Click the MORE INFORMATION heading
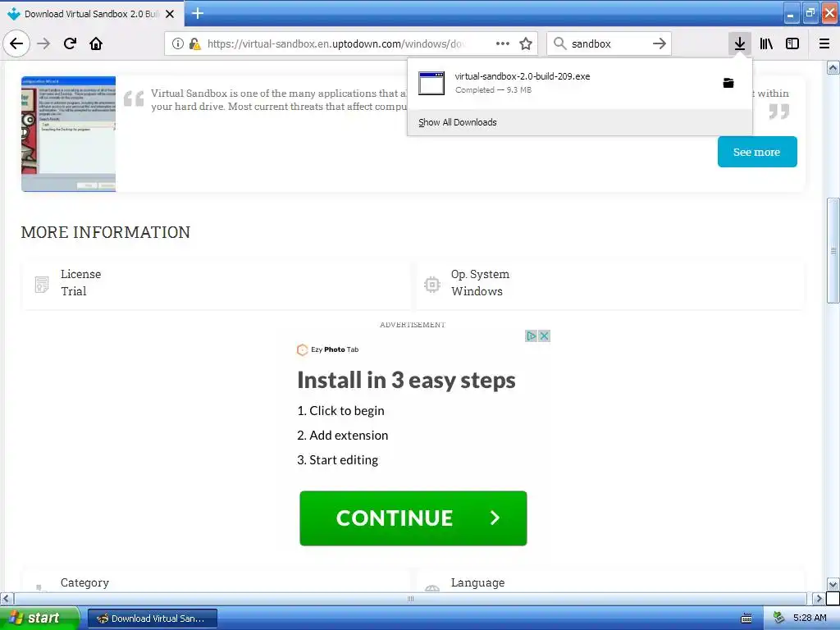 (x=106, y=232)
